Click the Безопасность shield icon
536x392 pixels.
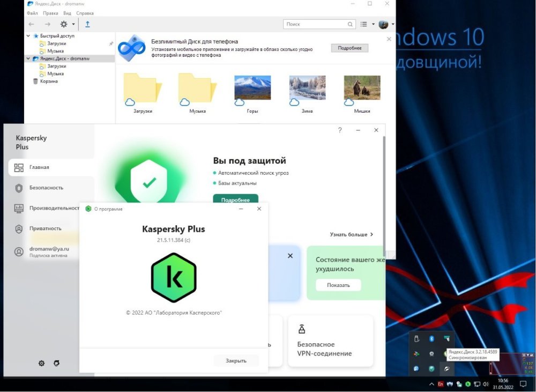pos(19,188)
